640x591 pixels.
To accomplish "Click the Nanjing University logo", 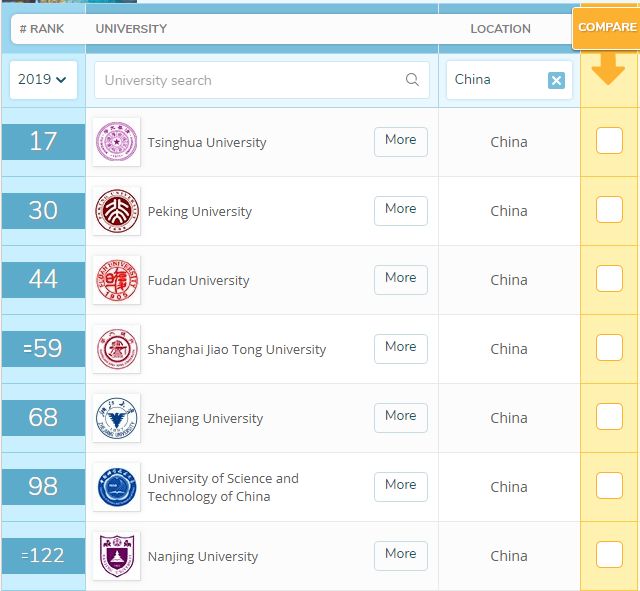I will tap(116, 556).
